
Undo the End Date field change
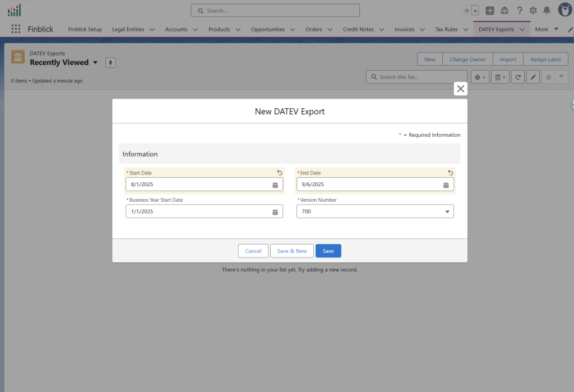point(451,173)
